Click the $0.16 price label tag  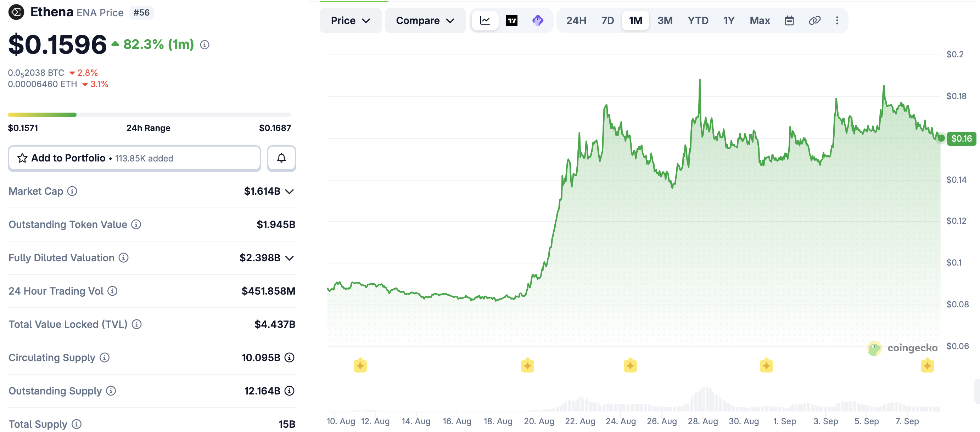(961, 139)
